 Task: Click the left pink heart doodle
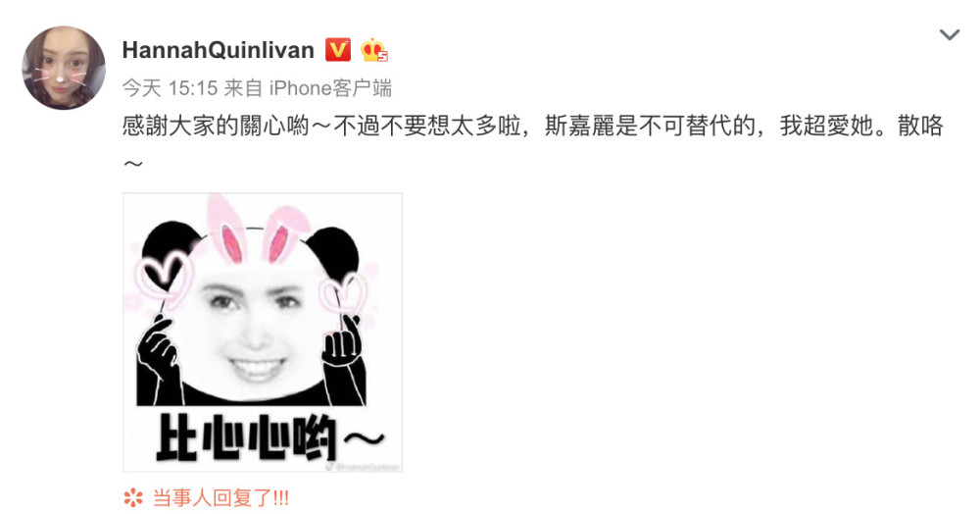click(163, 280)
